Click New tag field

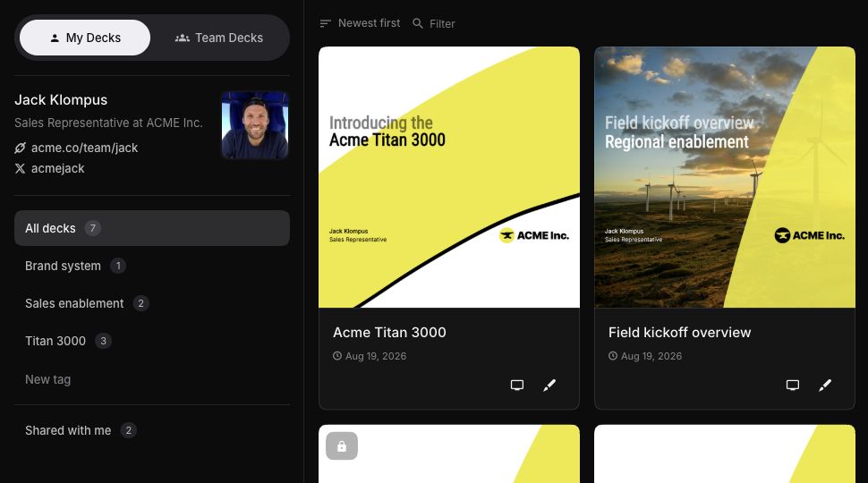[x=47, y=379]
